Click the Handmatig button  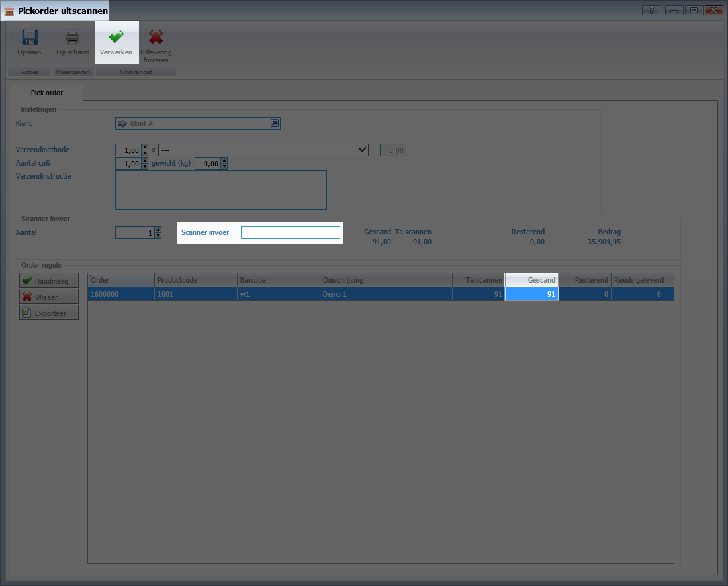pyautogui.click(x=49, y=281)
